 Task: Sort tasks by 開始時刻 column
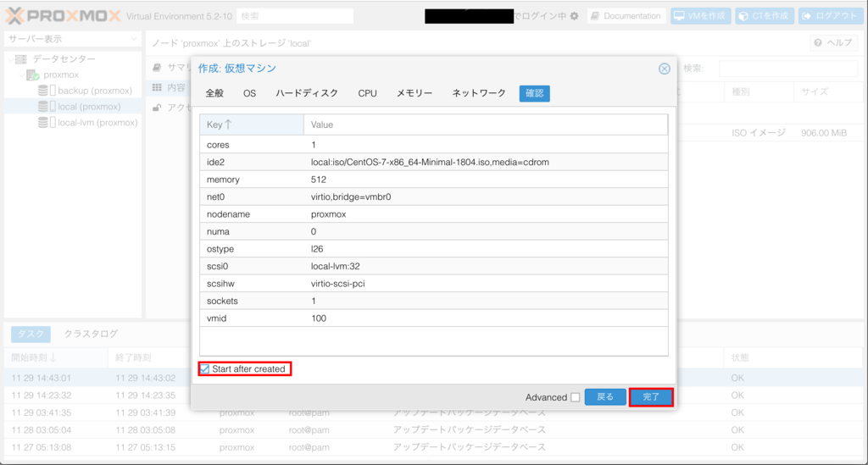pos(56,357)
